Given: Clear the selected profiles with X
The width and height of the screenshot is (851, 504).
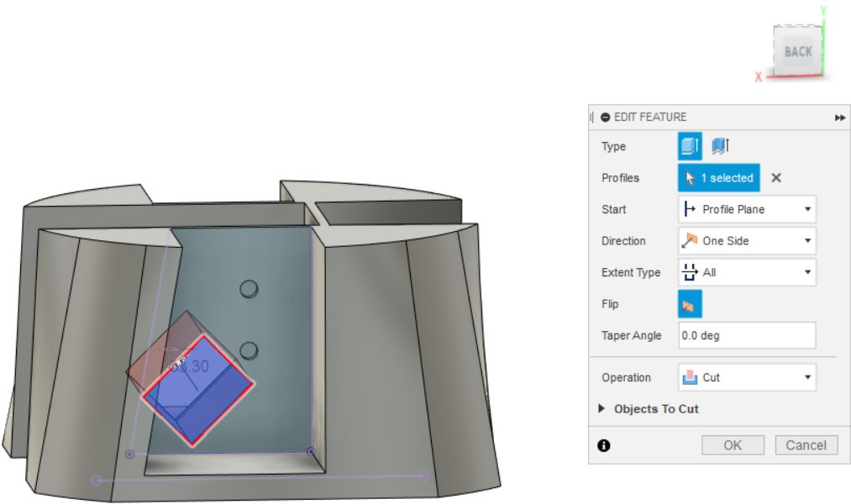Looking at the screenshot, I should click(x=776, y=178).
